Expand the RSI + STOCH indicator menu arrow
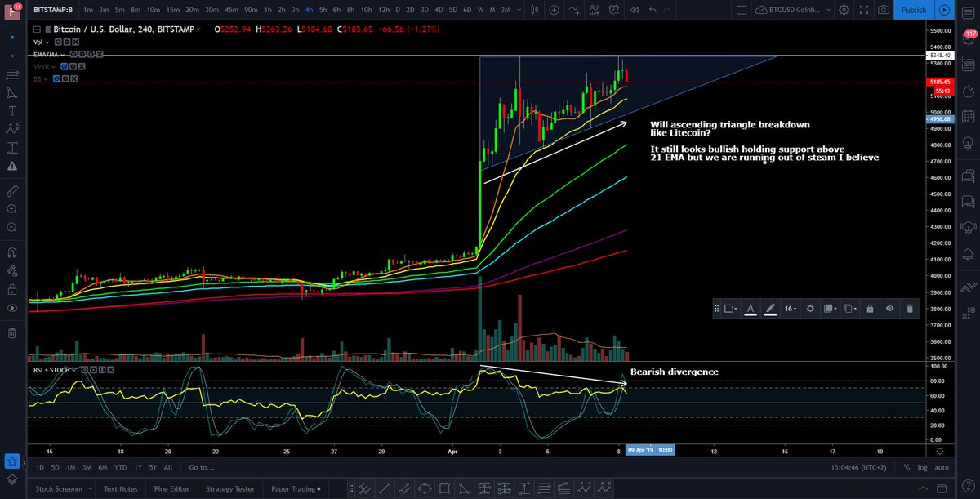The height and width of the screenshot is (499, 980). coord(74,369)
